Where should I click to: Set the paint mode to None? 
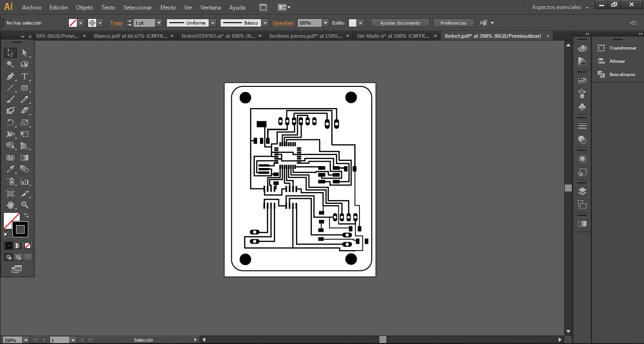coord(28,245)
